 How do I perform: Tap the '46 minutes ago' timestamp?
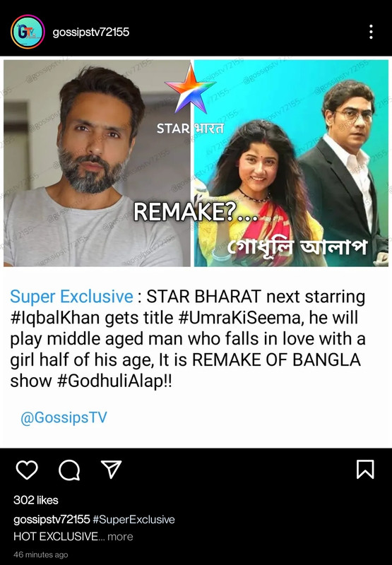tap(41, 554)
